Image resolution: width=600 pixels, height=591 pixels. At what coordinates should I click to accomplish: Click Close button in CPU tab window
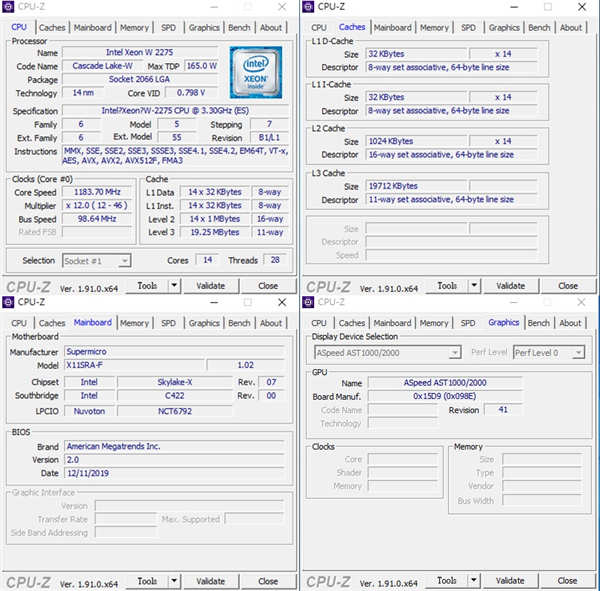pos(268,286)
